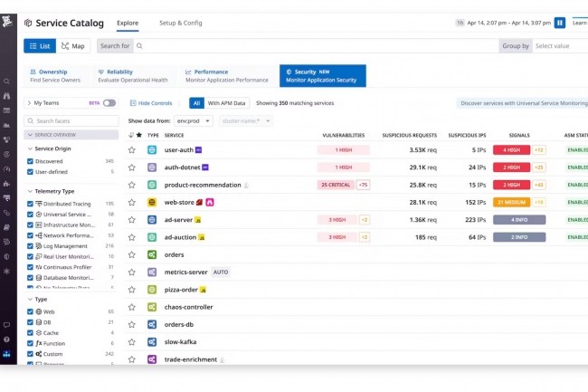
Task: Switch to List view
Action: pyautogui.click(x=40, y=46)
